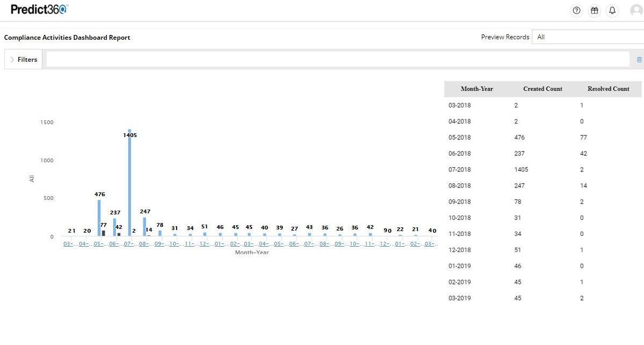Click the trash icon to clear filters
Screen dimensions: 644x345
point(639,60)
